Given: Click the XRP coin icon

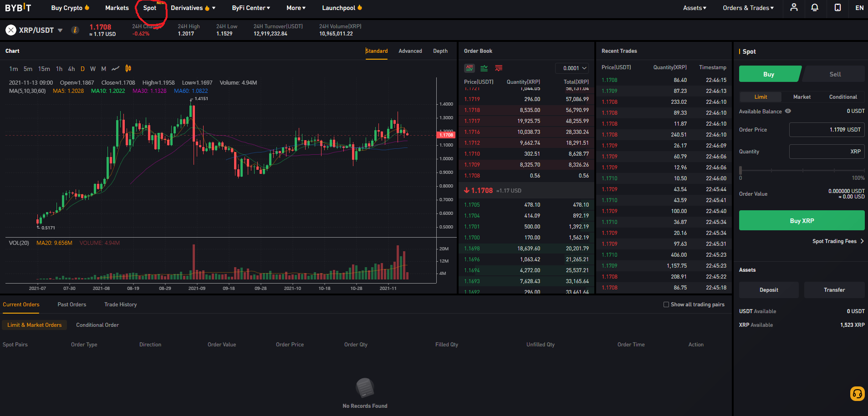Looking at the screenshot, I should (11, 30).
